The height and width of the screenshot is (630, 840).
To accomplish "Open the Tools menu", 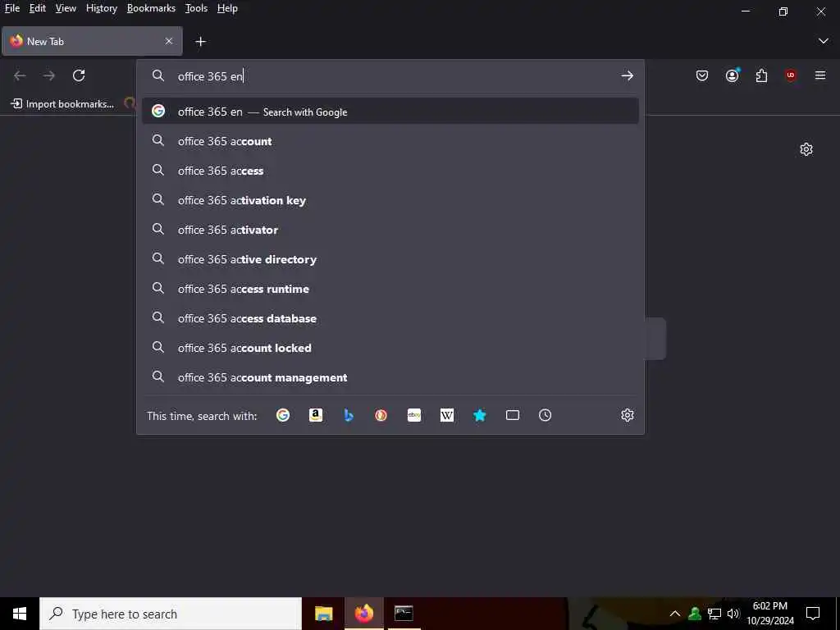I will (196, 8).
